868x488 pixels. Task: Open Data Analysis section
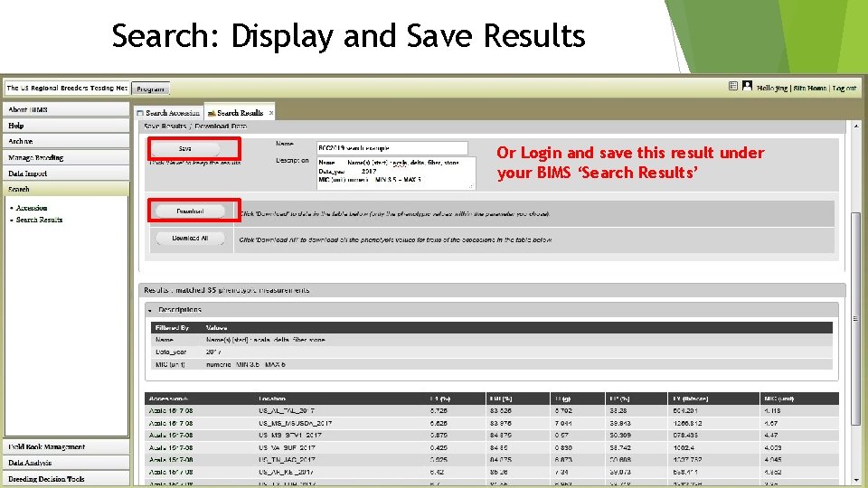click(66, 463)
